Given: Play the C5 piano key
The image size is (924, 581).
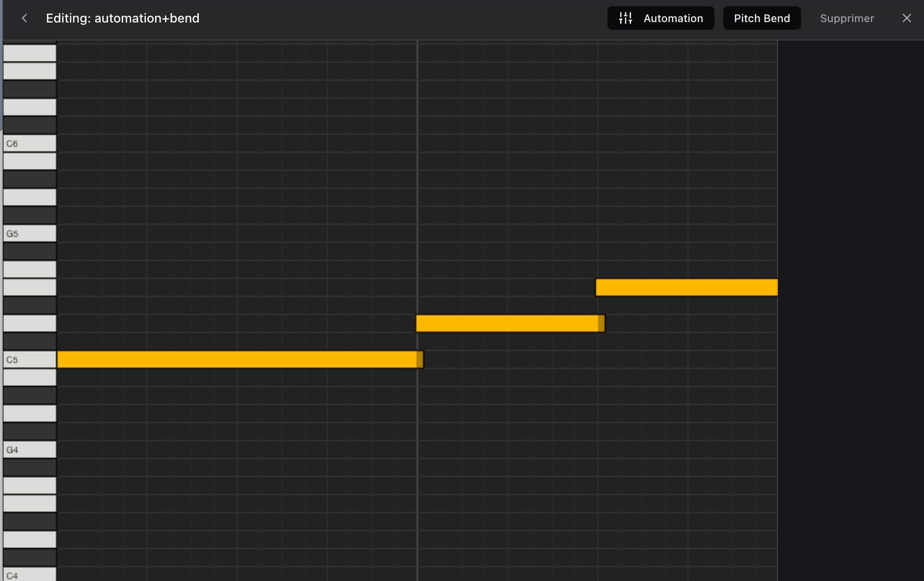Looking at the screenshot, I should click(30, 359).
